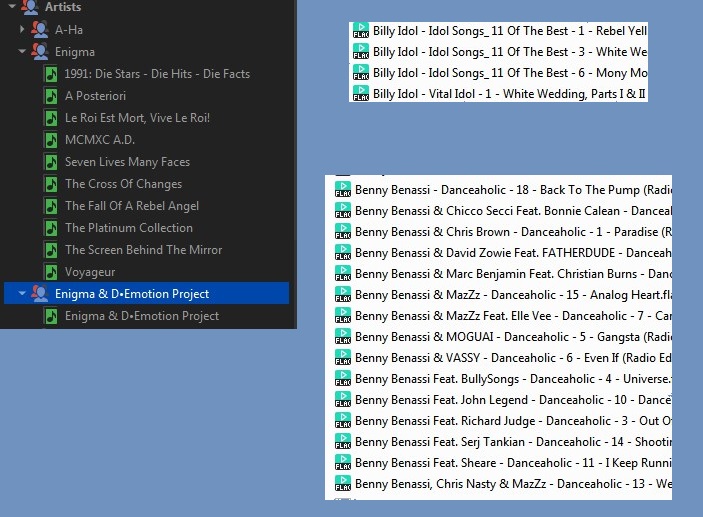Select The Fall Of A Rebel Angel
The image size is (703, 517).
[132, 205]
